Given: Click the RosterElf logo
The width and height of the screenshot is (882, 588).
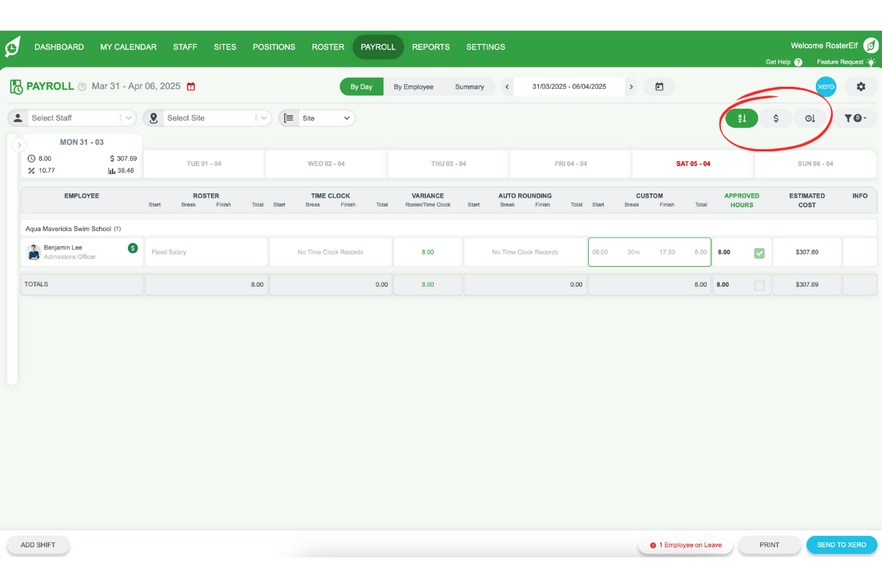Looking at the screenshot, I should [12, 46].
